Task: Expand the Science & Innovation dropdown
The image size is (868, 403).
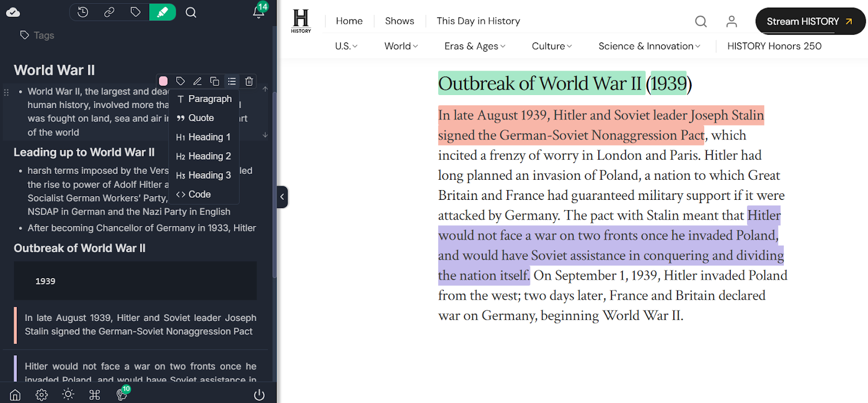Action: 649,46
